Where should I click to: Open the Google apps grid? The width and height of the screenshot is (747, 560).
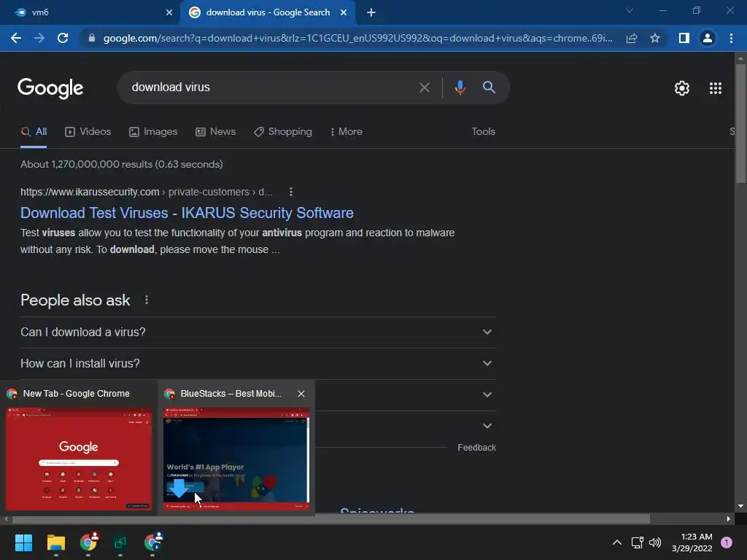(716, 88)
